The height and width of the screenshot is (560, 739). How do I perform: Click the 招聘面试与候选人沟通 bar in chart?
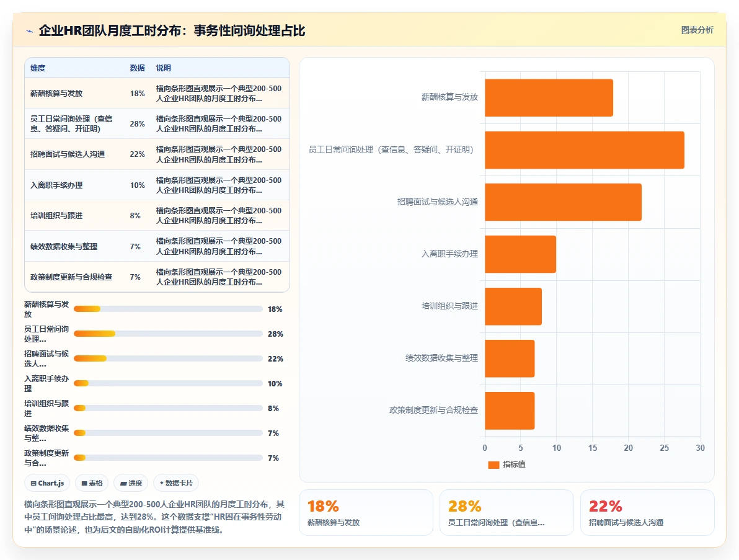tap(563, 202)
